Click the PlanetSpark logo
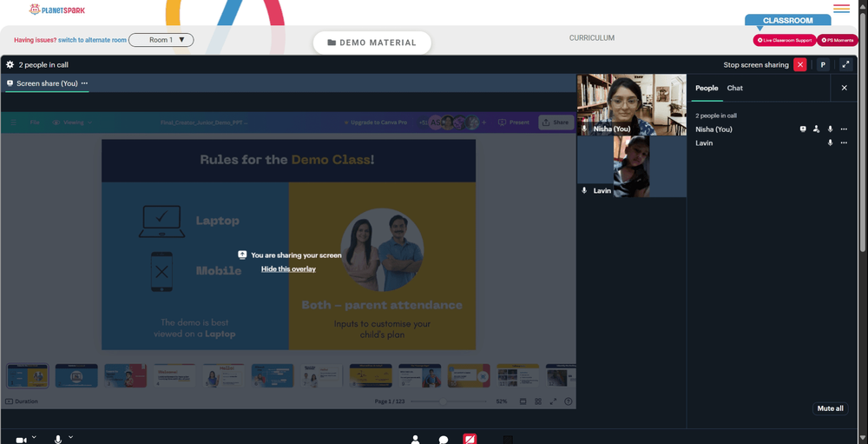The image size is (868, 444). click(57, 10)
